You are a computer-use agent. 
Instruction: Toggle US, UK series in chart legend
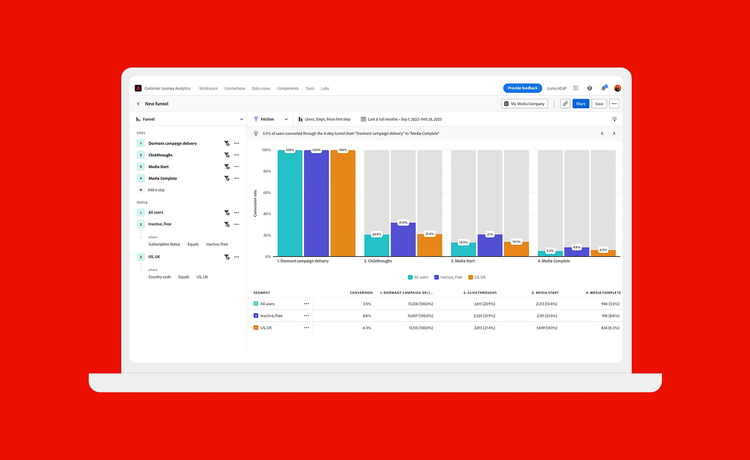[x=477, y=277]
